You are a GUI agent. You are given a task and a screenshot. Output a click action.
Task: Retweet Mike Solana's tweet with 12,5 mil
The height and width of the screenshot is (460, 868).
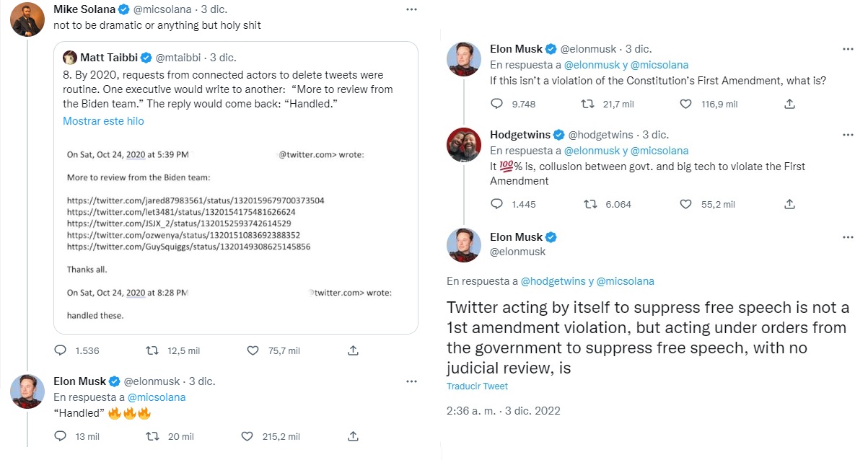point(152,351)
